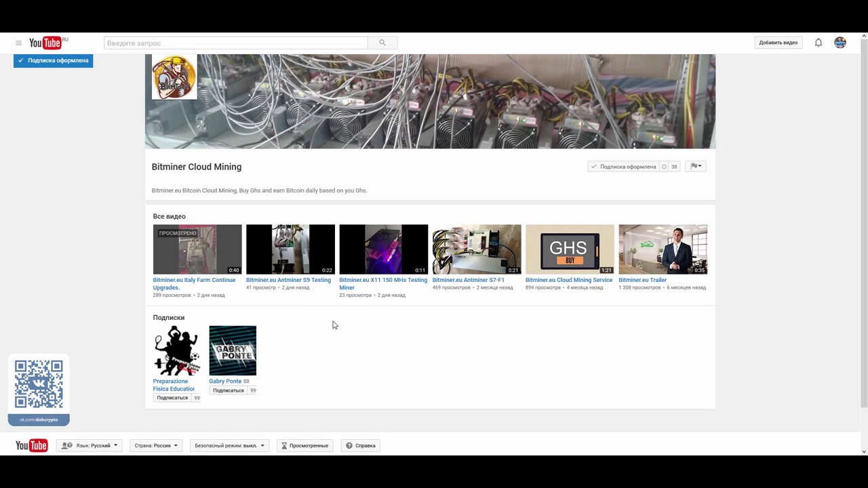The height and width of the screenshot is (488, 868).
Task: Click the "Все видео" section heading
Action: point(170,217)
